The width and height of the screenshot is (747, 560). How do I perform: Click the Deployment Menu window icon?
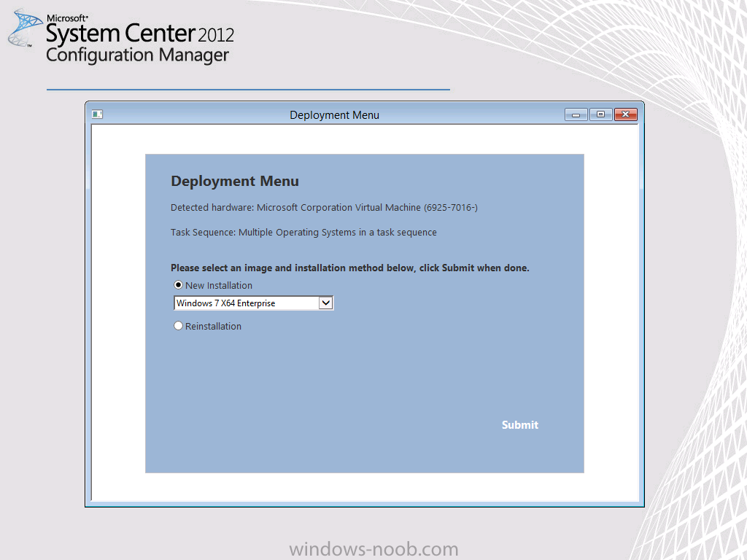[x=97, y=114]
